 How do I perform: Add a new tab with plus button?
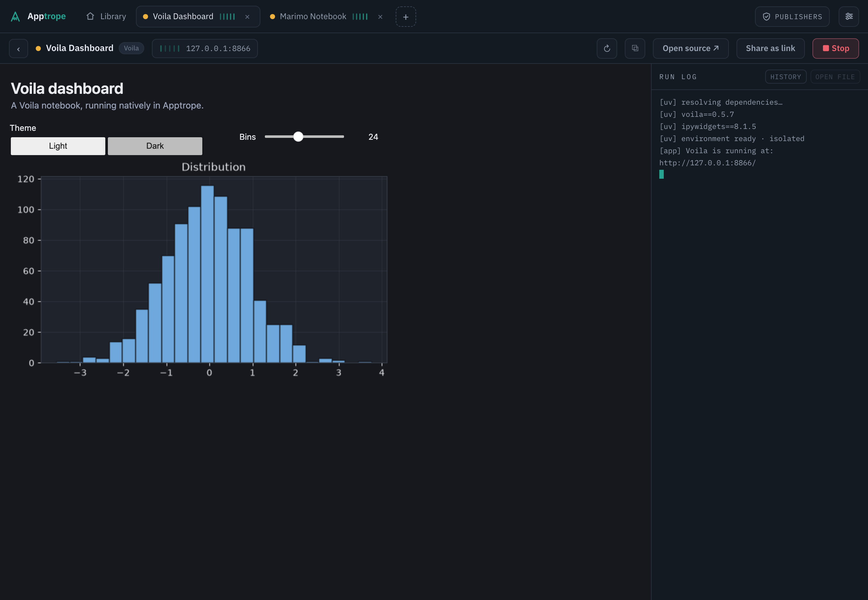pyautogui.click(x=406, y=17)
